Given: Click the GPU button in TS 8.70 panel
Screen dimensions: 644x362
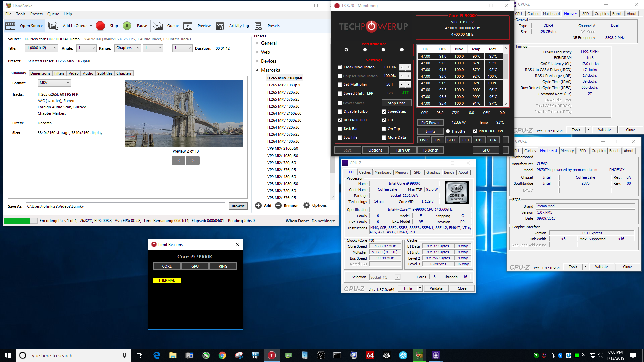Looking at the screenshot, I should pos(486,150).
